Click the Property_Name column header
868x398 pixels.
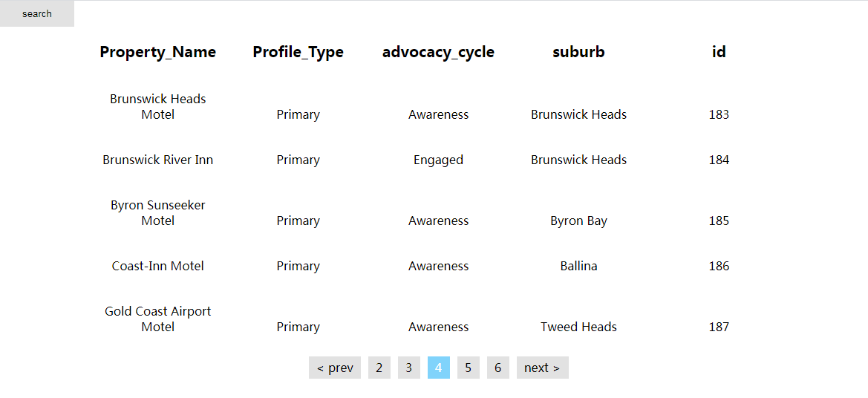click(x=158, y=52)
